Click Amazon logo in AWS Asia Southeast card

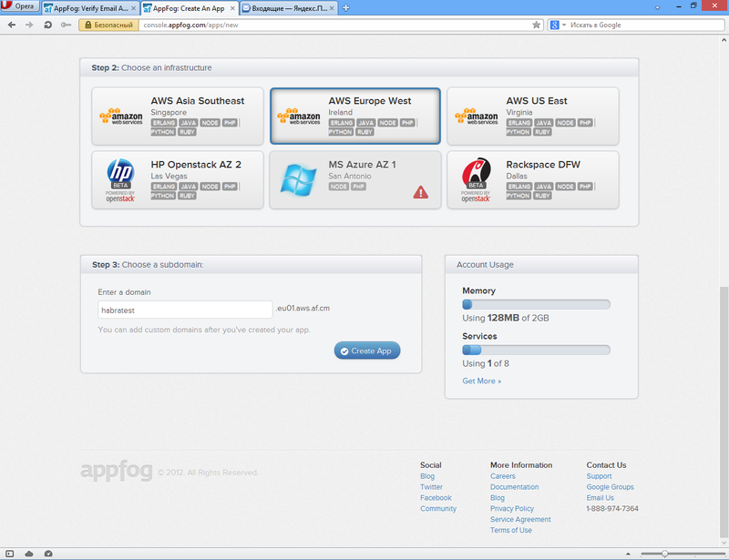pos(121,117)
